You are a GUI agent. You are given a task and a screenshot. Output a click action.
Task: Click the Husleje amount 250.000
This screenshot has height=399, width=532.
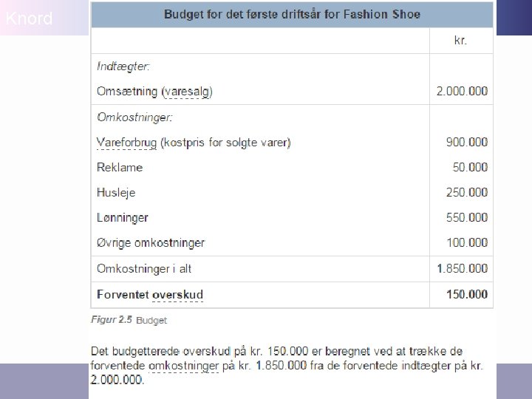point(466,192)
